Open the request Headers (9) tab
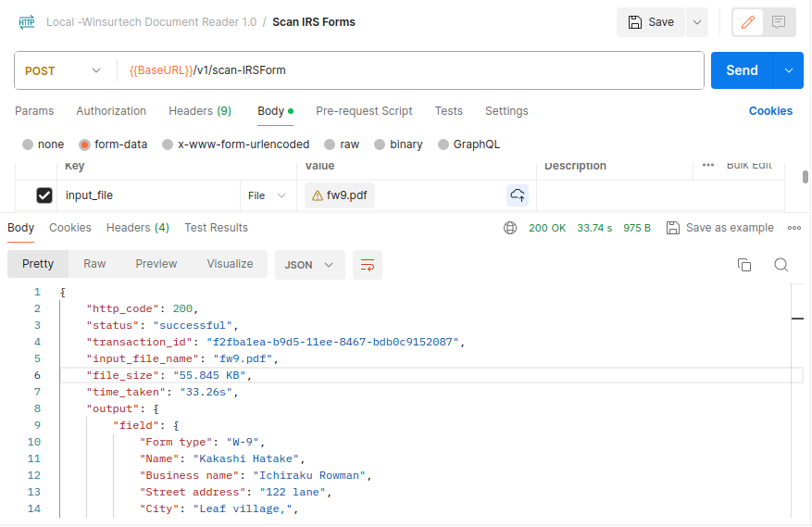 (x=200, y=111)
